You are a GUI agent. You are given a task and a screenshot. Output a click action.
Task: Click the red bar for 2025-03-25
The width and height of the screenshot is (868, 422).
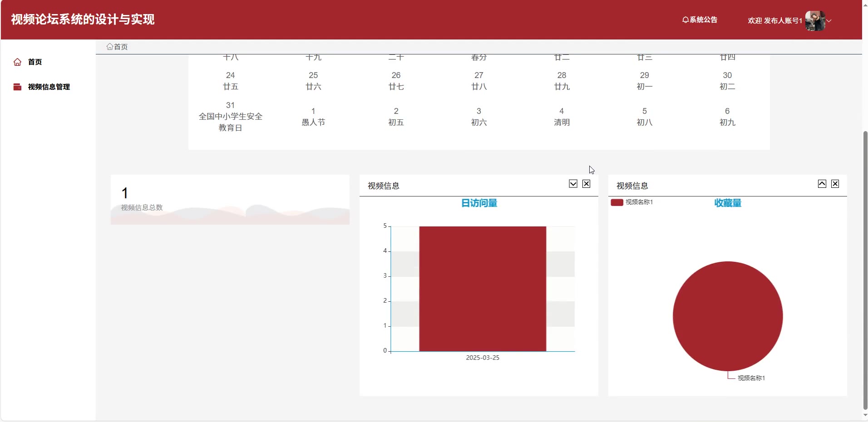pos(482,289)
